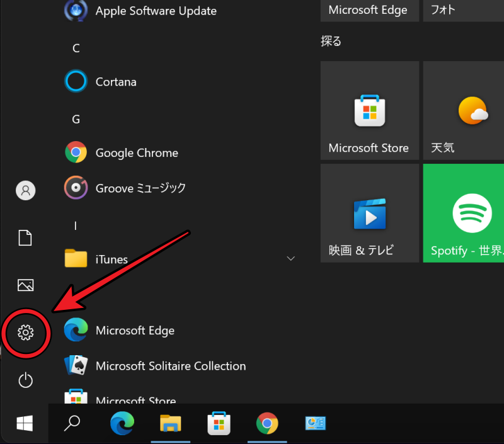Open the Control Panel taskbar icon

316,423
